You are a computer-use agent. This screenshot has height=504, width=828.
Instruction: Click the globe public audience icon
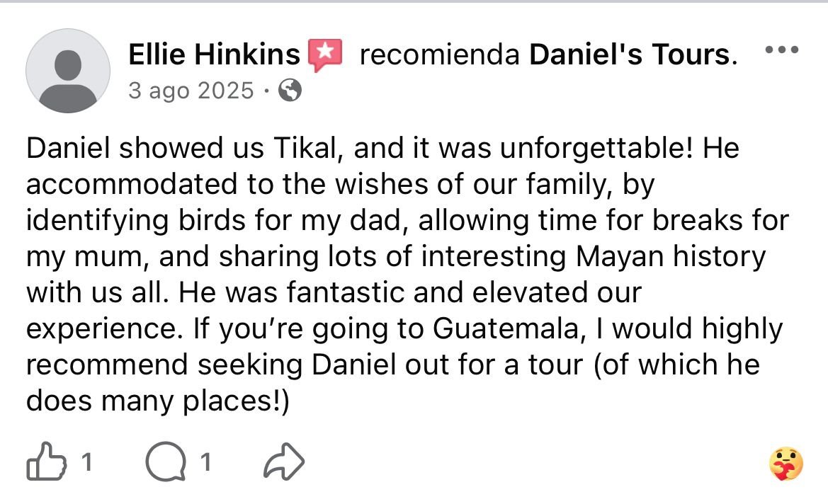point(291,90)
